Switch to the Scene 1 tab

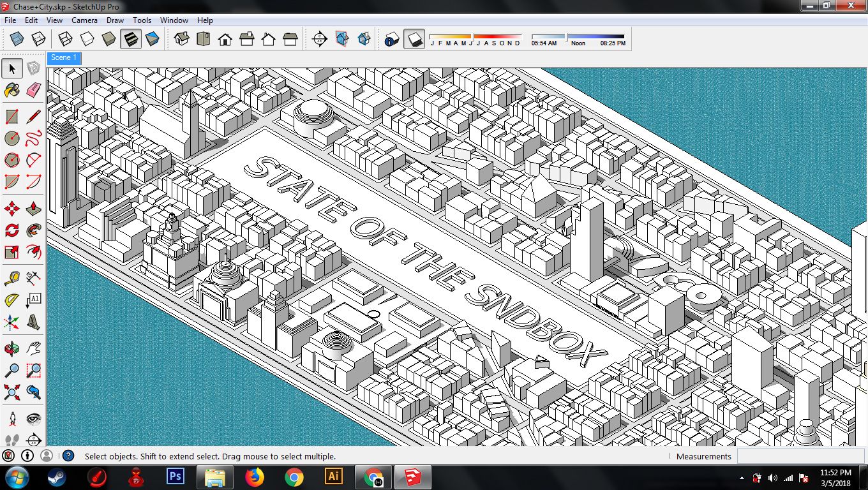(64, 58)
